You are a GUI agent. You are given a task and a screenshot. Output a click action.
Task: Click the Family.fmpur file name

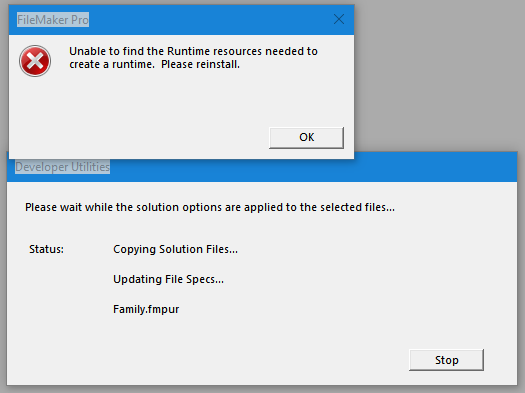146,309
